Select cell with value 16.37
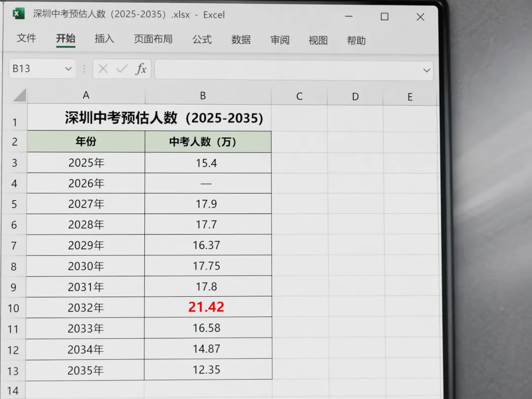Image resolution: width=532 pixels, height=399 pixels. click(x=208, y=245)
